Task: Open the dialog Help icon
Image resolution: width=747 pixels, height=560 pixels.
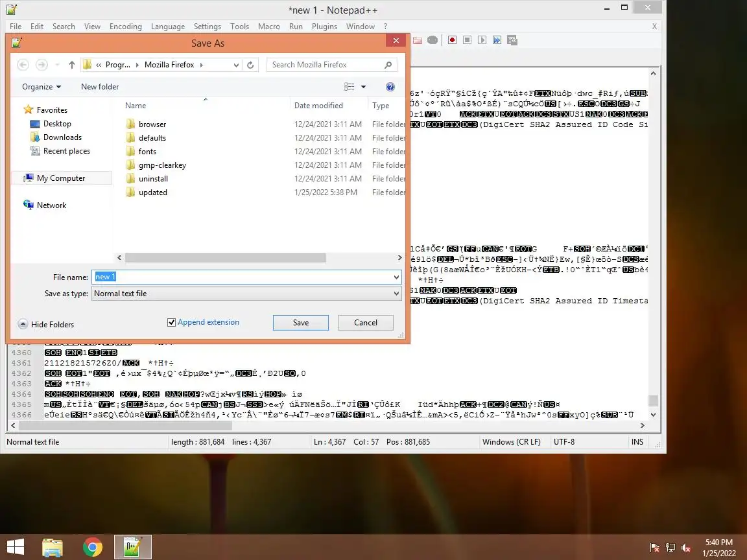Action: (390, 87)
